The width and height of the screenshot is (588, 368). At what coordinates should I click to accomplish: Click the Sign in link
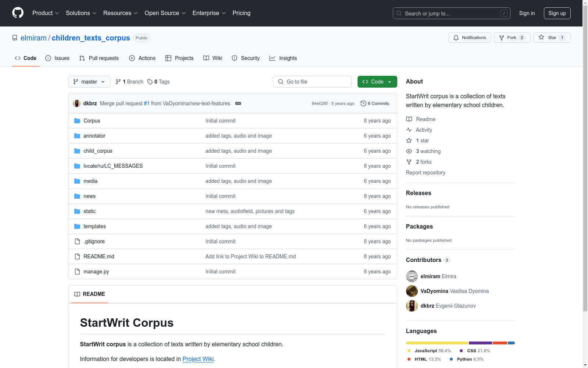[x=527, y=13]
